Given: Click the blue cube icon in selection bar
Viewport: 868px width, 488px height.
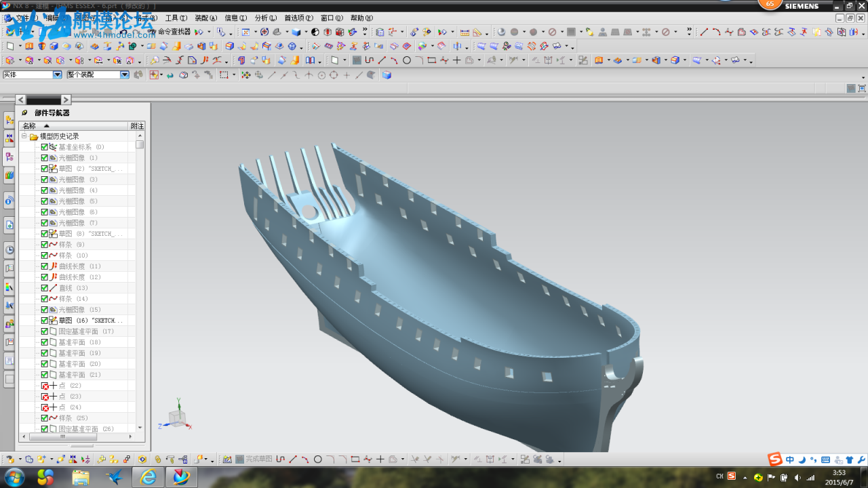Looking at the screenshot, I should (x=387, y=75).
